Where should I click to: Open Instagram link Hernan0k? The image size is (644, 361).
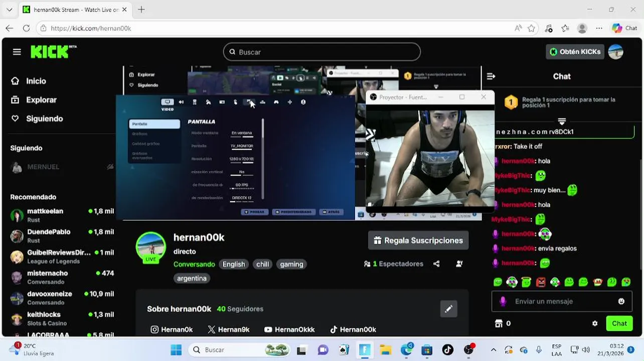[x=172, y=329]
